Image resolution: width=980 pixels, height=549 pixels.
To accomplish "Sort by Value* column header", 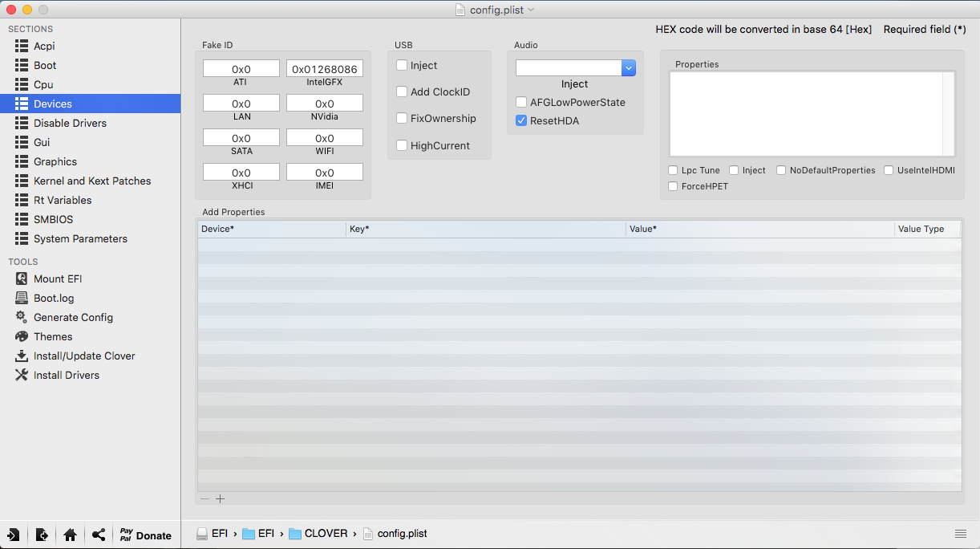I will click(760, 229).
